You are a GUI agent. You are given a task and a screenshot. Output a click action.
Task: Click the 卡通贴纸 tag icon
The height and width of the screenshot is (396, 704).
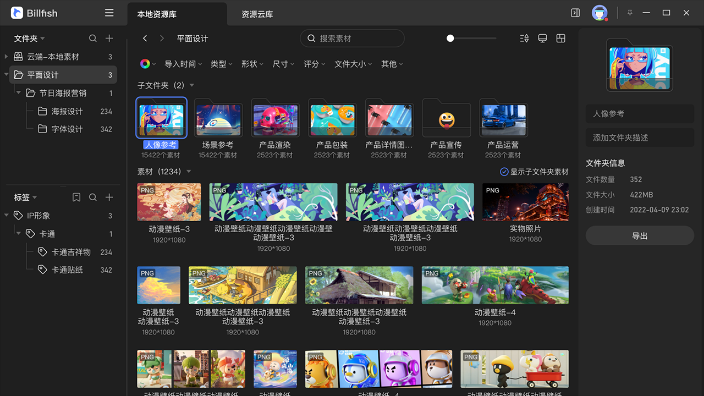(x=42, y=270)
